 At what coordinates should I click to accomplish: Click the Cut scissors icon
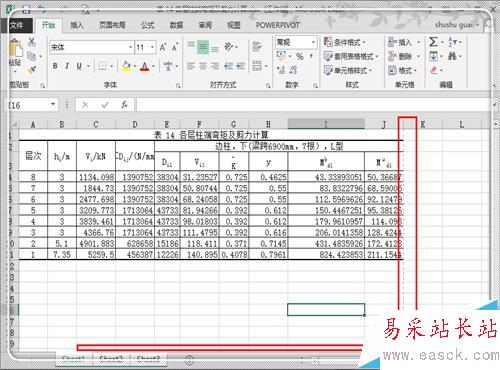[x=32, y=42]
